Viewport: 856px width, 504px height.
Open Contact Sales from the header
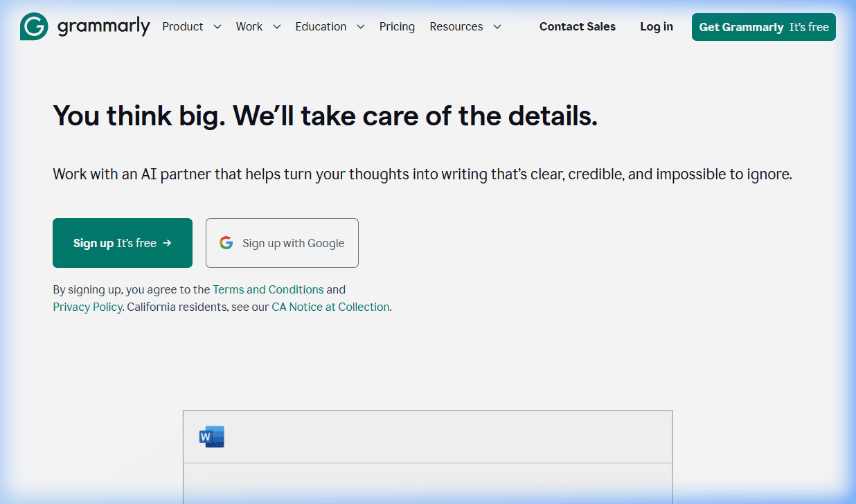(x=577, y=26)
